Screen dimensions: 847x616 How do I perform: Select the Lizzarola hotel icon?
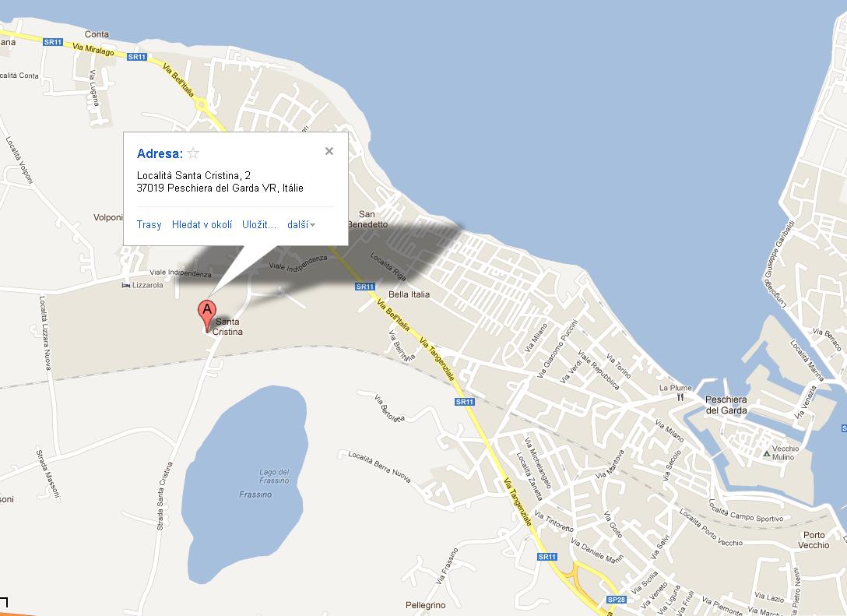126,286
